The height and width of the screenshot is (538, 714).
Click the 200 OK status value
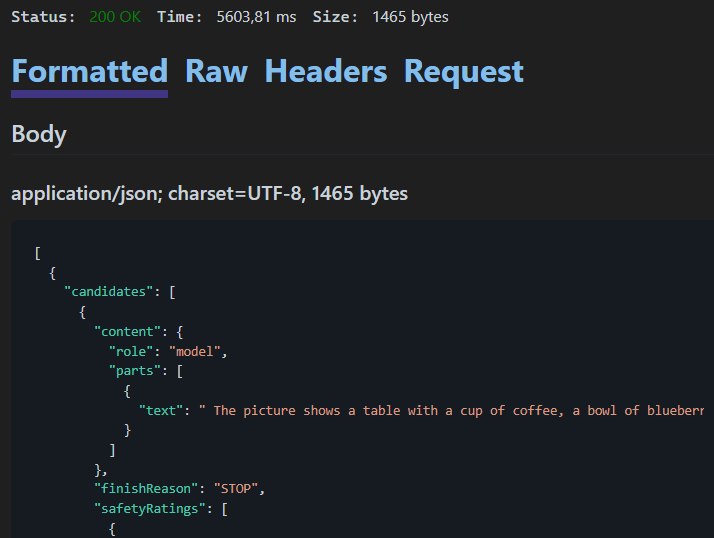(115, 17)
